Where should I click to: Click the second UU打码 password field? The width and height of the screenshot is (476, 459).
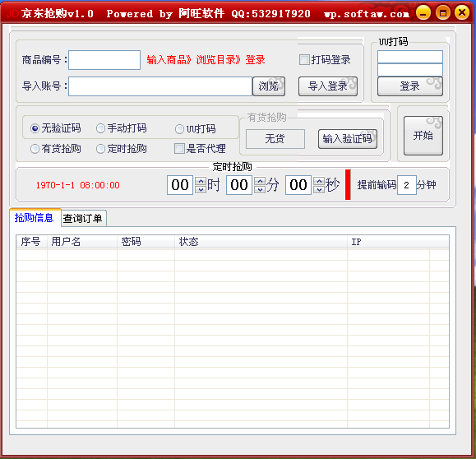coord(410,70)
